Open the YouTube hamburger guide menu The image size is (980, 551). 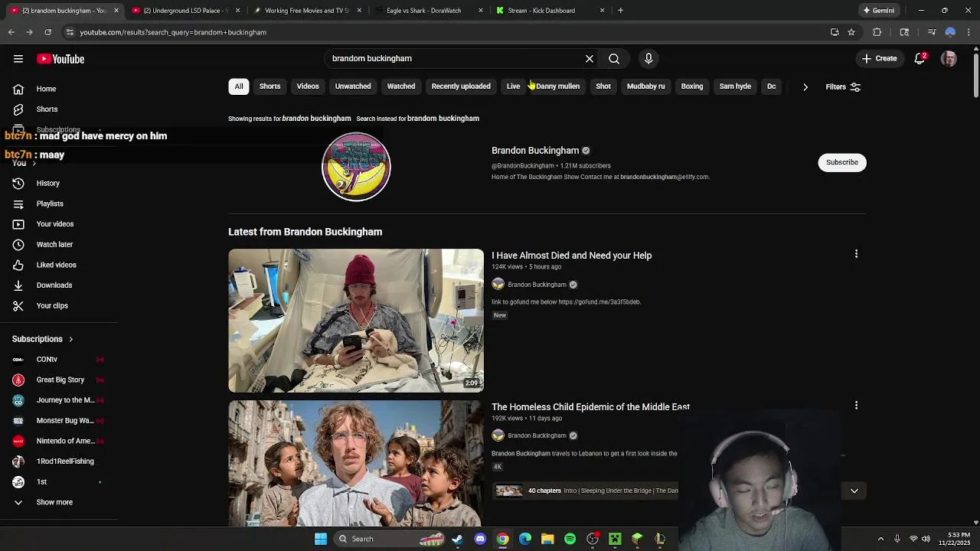click(18, 59)
